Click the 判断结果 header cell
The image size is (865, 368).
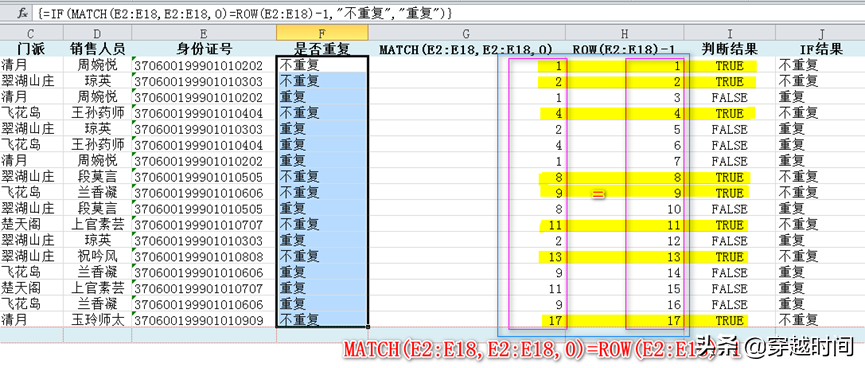pos(729,50)
